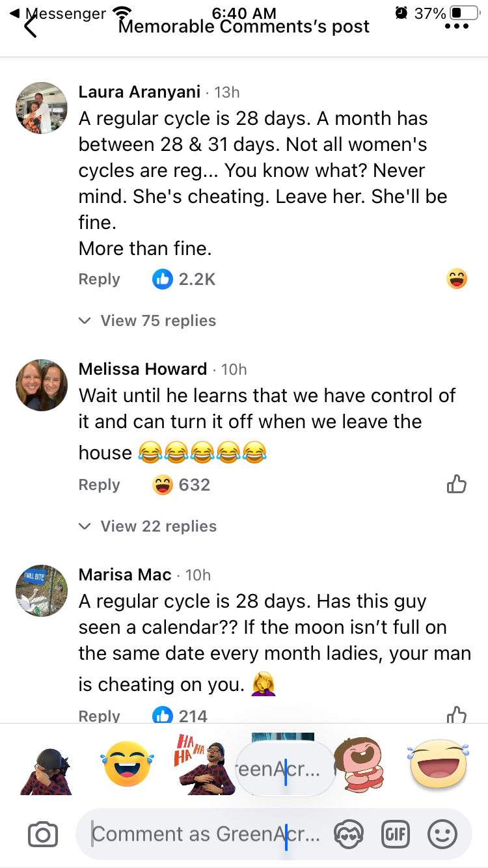Open the GIF picker
Screen dimensions: 488x868
[396, 834]
